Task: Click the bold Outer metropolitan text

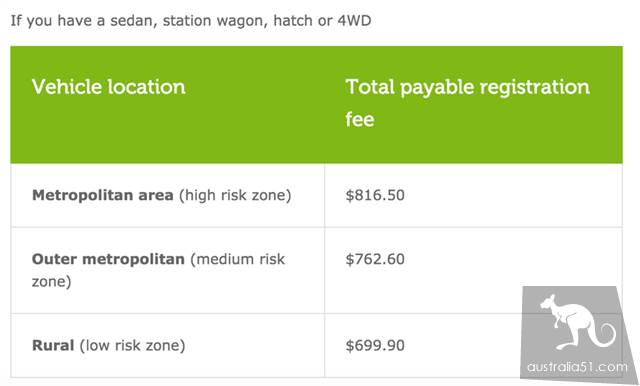Action: tap(108, 259)
